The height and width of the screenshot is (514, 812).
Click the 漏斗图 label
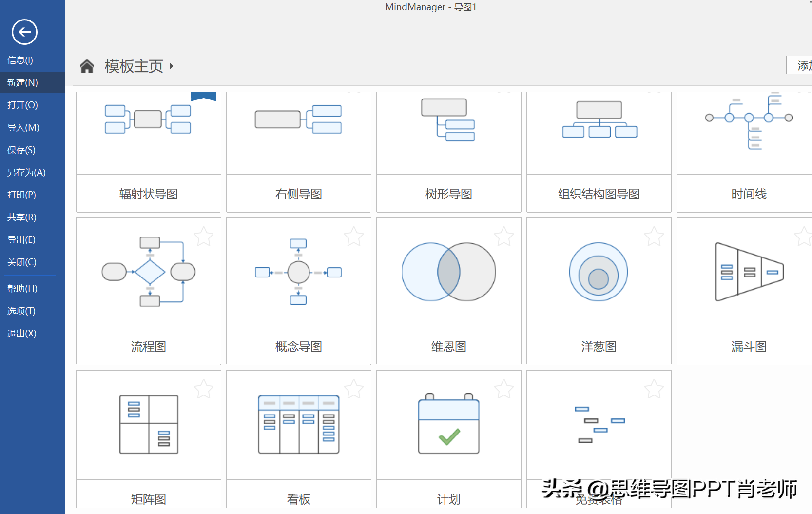[749, 347]
